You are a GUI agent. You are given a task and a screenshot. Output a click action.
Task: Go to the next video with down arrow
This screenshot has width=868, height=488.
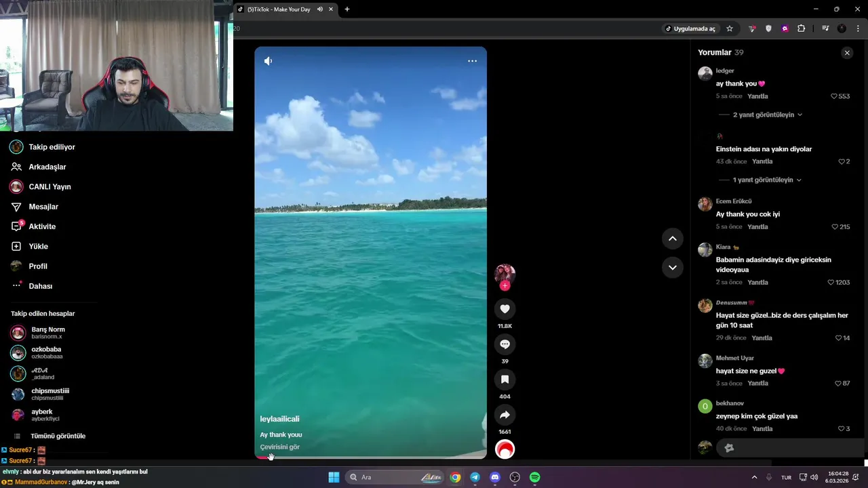click(672, 267)
